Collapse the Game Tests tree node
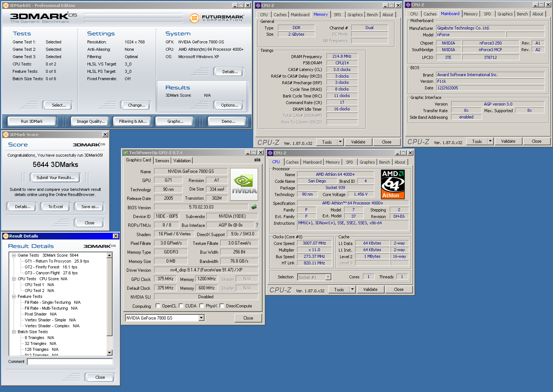 coord(14,255)
